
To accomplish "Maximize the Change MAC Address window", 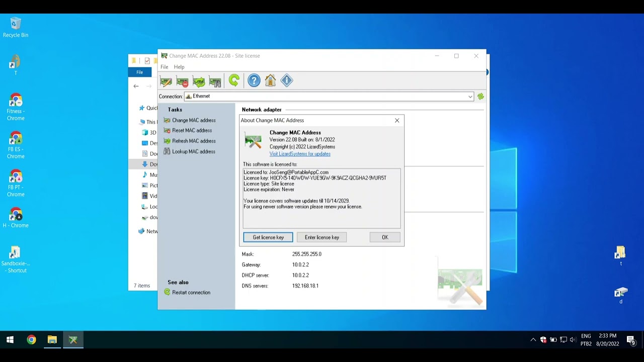I will [456, 56].
